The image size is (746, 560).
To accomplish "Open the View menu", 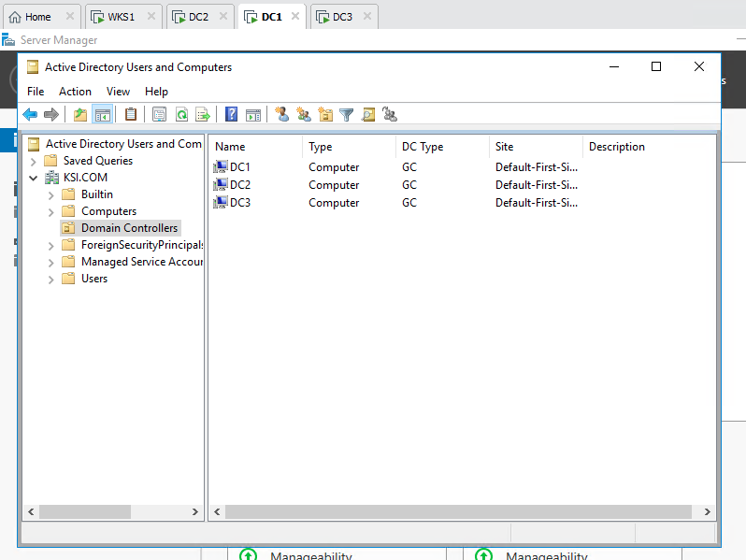I will pyautogui.click(x=118, y=92).
